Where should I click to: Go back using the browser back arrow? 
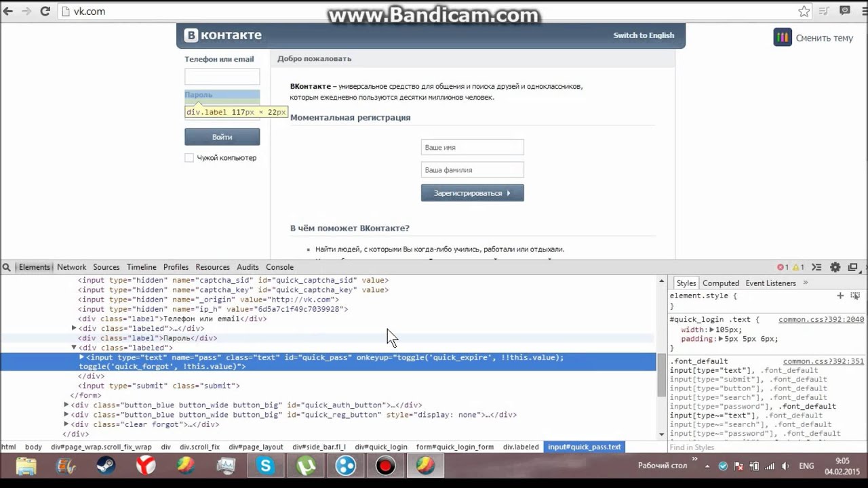[x=9, y=12]
